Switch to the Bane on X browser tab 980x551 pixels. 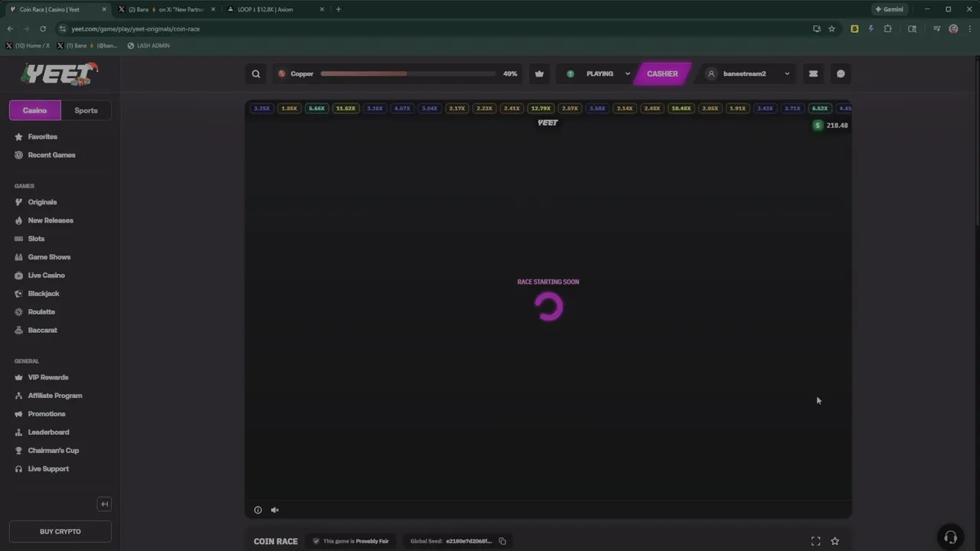click(x=166, y=9)
